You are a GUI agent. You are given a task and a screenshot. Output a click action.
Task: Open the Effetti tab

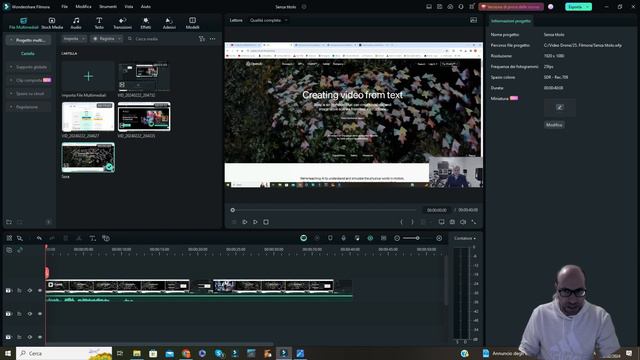tap(146, 23)
